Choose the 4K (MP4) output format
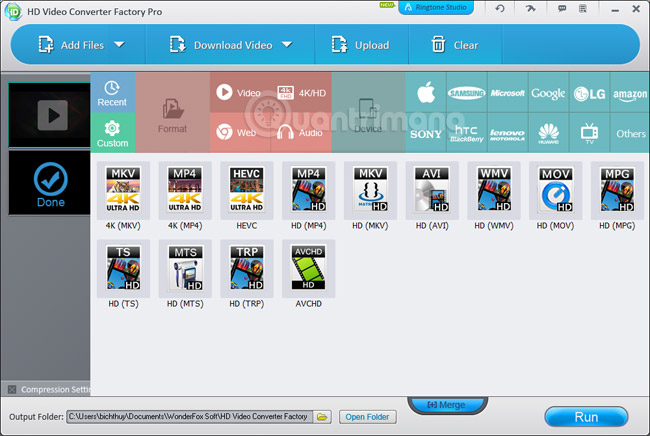This screenshot has height=436, width=650. point(185,190)
